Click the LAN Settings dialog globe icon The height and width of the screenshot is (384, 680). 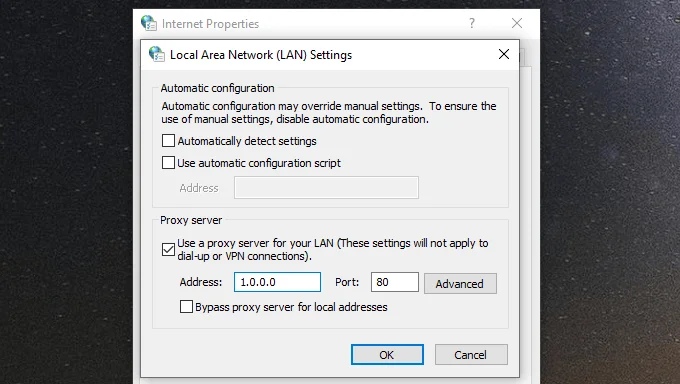pos(157,54)
